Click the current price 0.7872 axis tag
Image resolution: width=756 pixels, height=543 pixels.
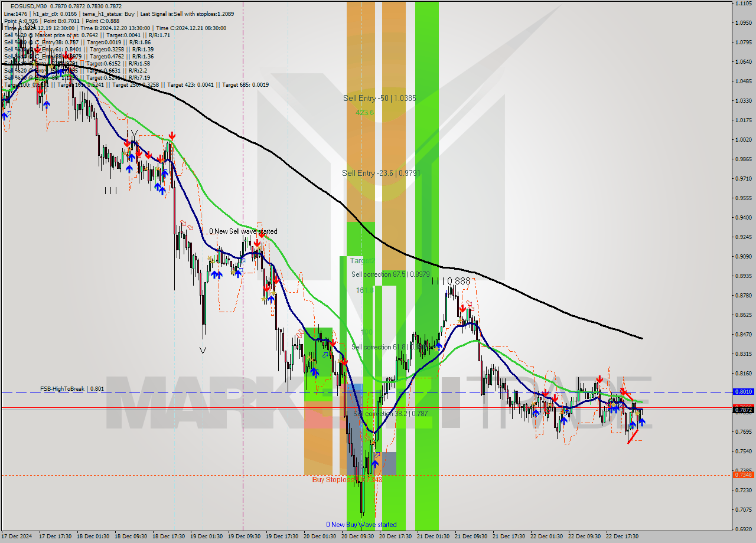pos(743,410)
